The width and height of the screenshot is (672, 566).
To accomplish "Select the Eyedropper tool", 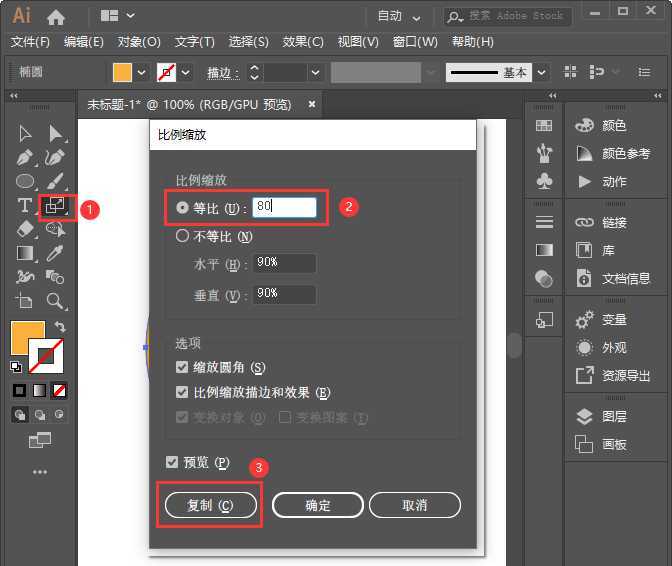I will pos(56,253).
